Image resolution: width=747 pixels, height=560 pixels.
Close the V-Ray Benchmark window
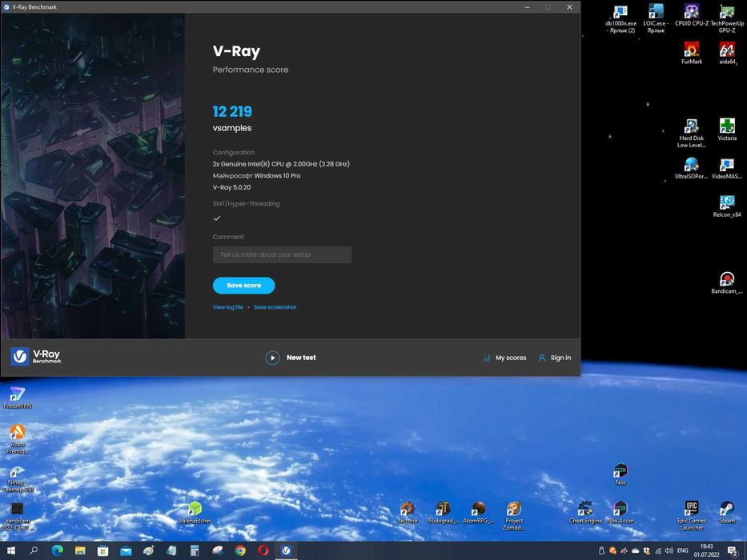click(569, 7)
